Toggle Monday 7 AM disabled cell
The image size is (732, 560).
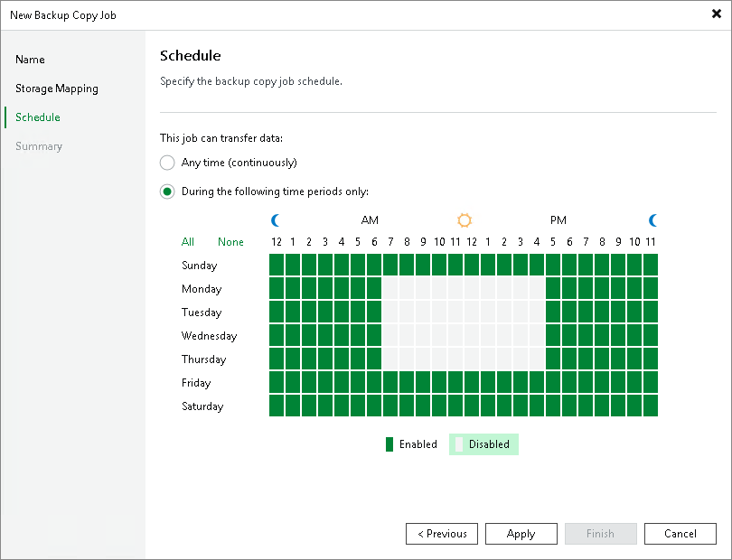point(390,288)
